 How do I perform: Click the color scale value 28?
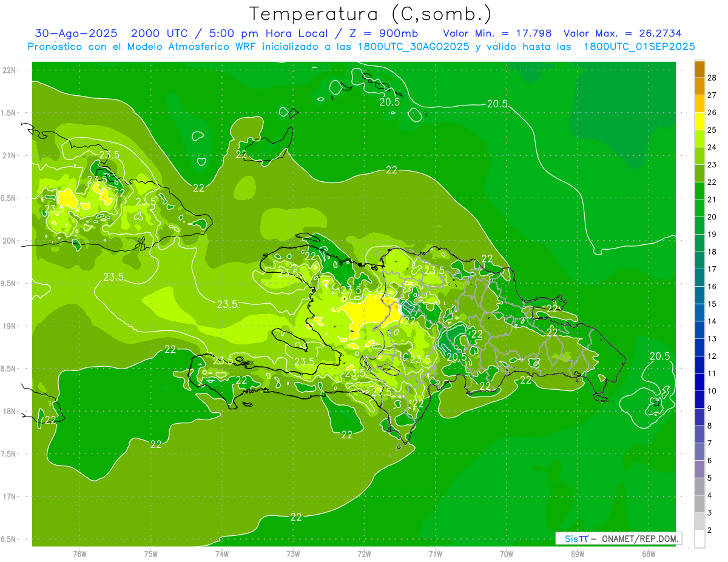tap(712, 78)
